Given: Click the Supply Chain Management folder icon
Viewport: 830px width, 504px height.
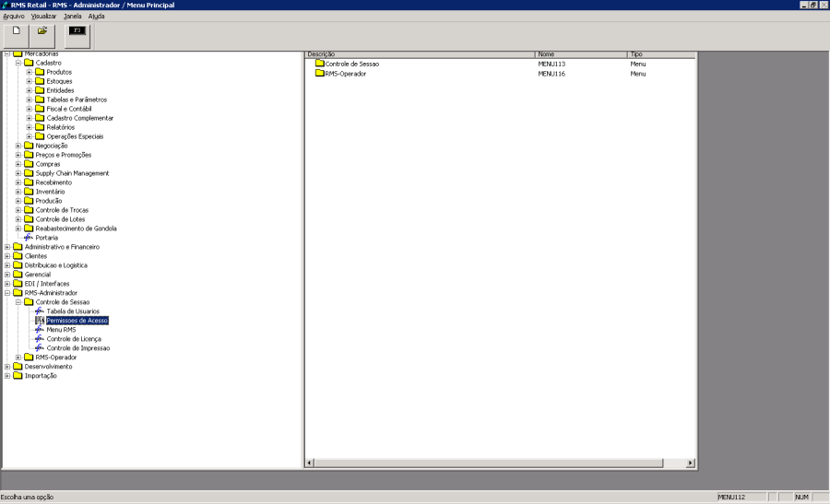Looking at the screenshot, I should tap(29, 173).
